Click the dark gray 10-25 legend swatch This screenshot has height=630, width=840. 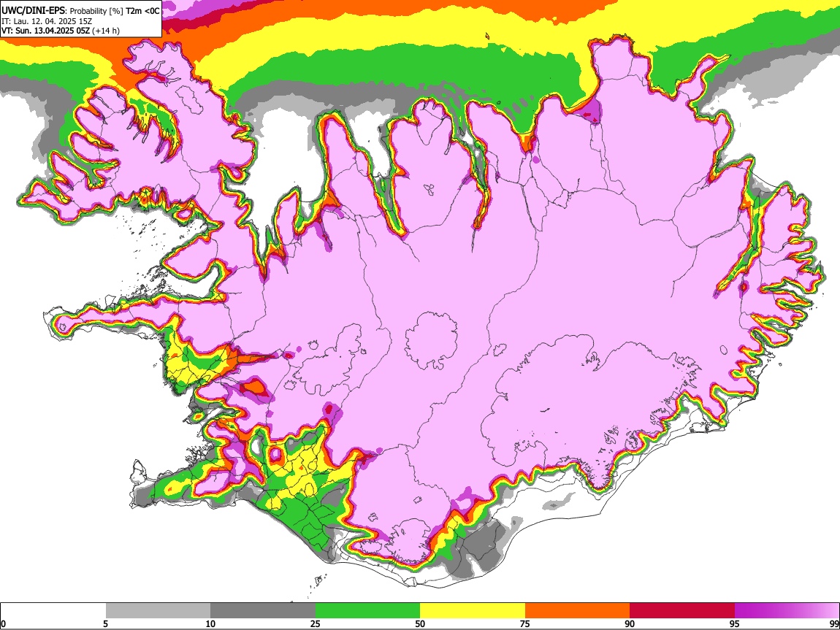point(263,611)
